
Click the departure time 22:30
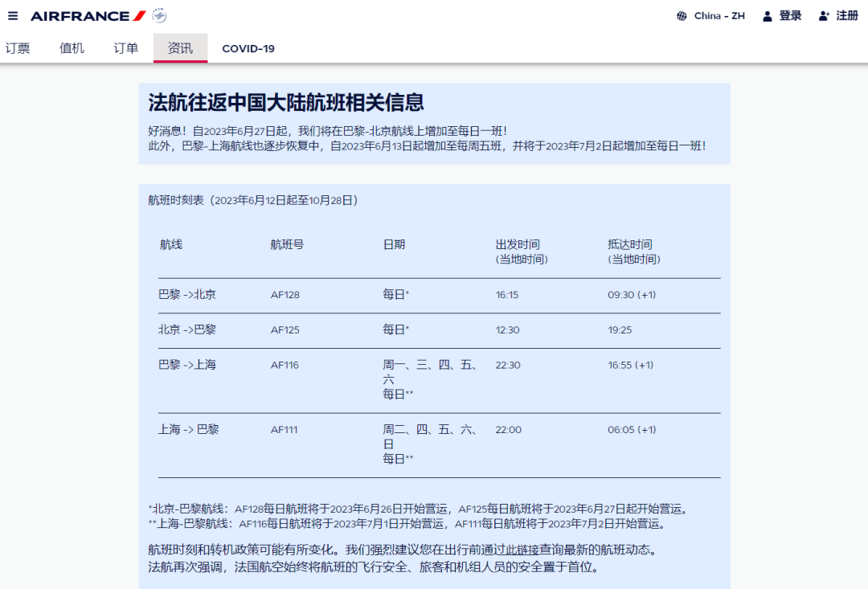coord(508,366)
